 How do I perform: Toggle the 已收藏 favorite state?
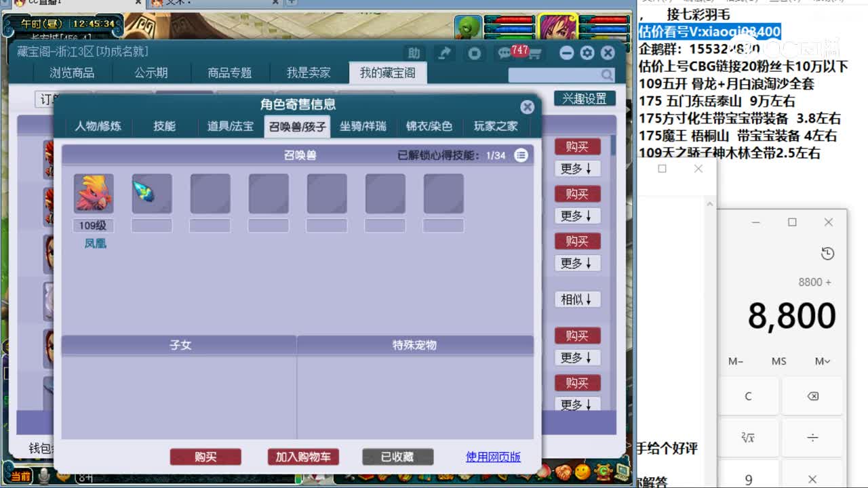click(397, 457)
